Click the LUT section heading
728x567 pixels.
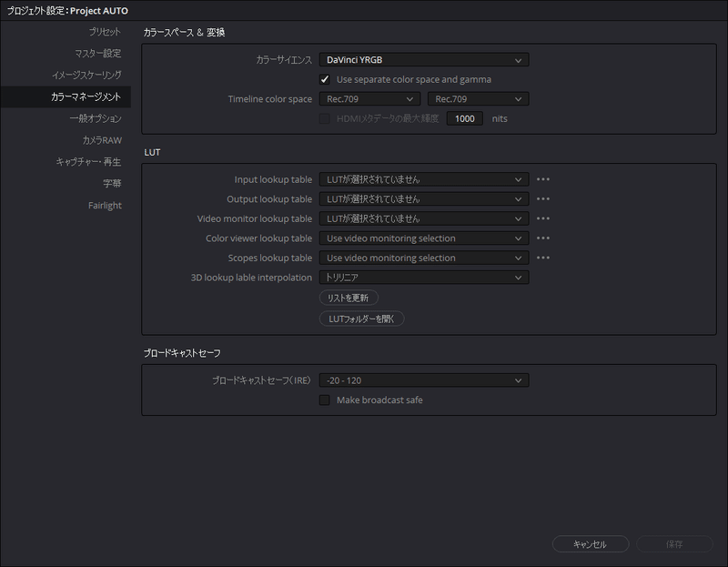152,152
